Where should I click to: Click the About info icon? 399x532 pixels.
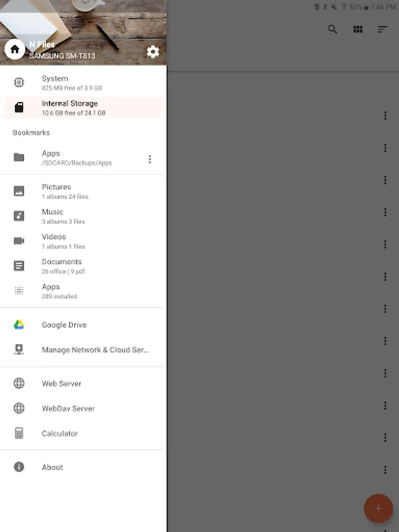coord(19,467)
